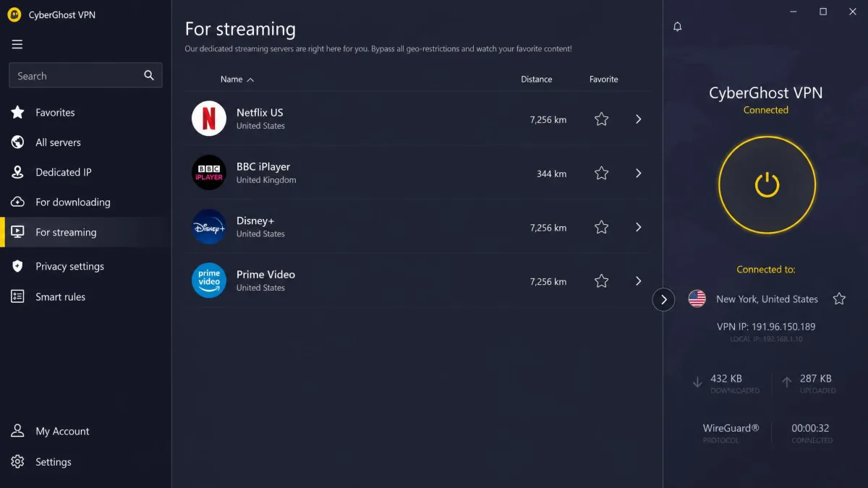Click the Disney+ logo icon
The height and width of the screenshot is (488, 868).
coord(209,226)
